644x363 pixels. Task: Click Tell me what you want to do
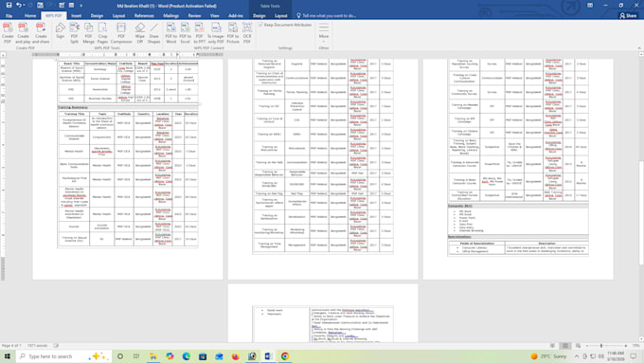click(x=327, y=15)
